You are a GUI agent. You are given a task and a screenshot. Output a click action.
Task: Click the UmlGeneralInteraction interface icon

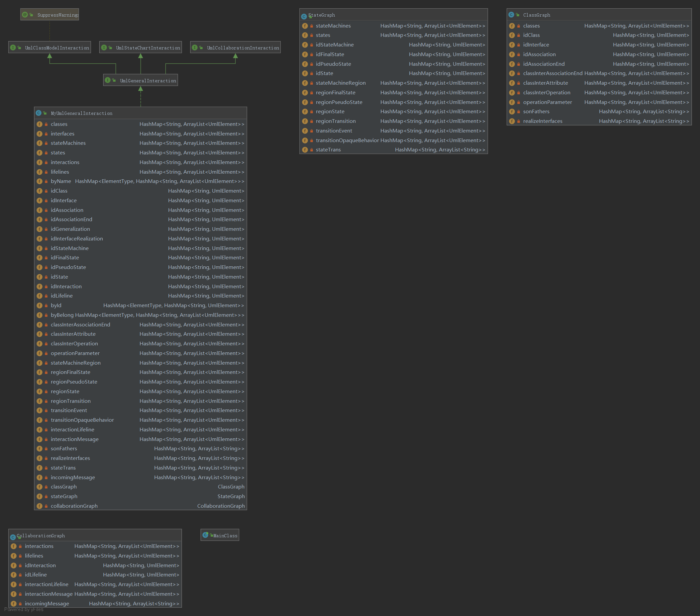(x=108, y=80)
